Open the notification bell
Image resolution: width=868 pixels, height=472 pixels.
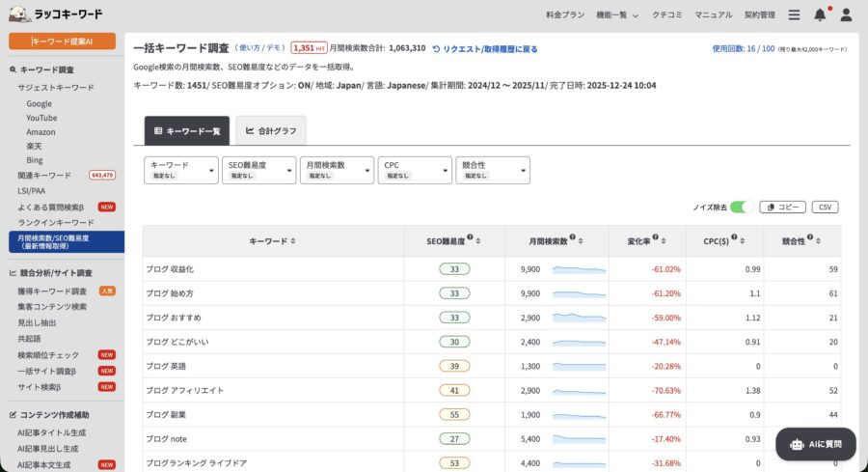click(821, 14)
